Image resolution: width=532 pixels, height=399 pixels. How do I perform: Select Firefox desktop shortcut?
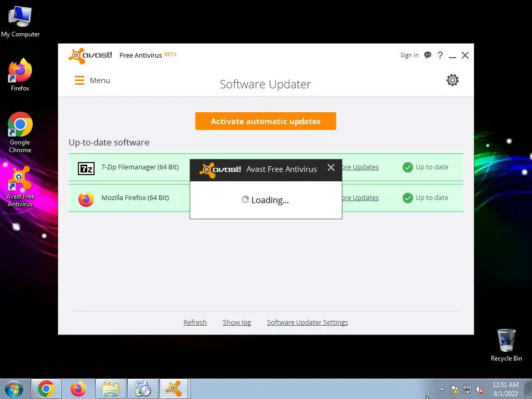point(20,75)
